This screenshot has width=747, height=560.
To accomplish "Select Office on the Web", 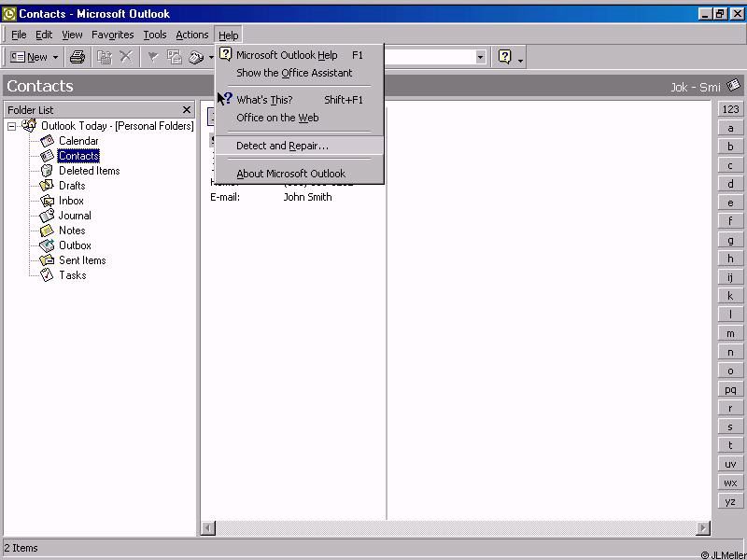I will point(300,118).
